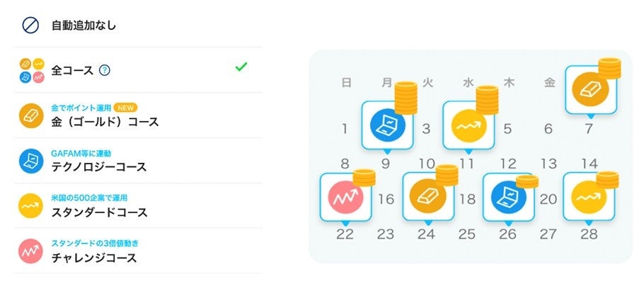Click the gold bar icon for ゴールドコース
The width and height of the screenshot is (644, 284).
click(x=31, y=115)
